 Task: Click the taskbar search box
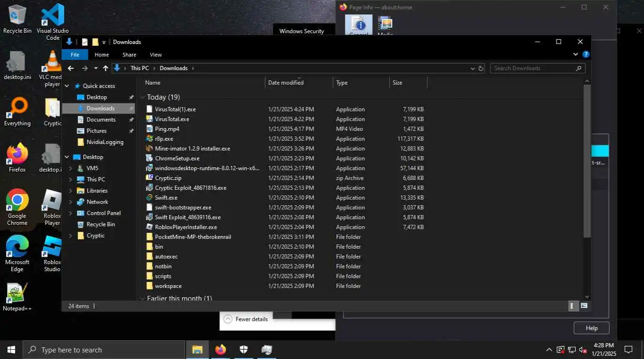point(103,350)
